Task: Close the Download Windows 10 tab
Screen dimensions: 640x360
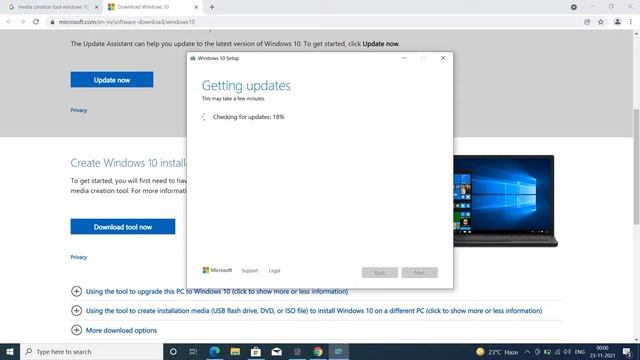Action: [196, 7]
